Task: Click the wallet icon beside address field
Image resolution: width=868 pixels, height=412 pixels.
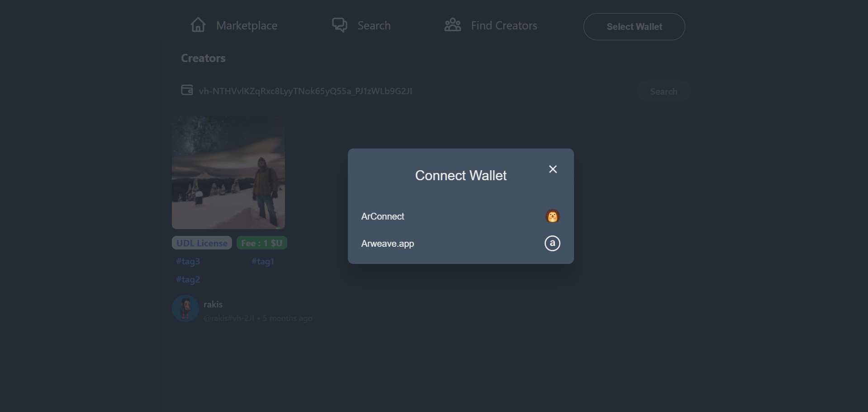Action: click(x=187, y=90)
